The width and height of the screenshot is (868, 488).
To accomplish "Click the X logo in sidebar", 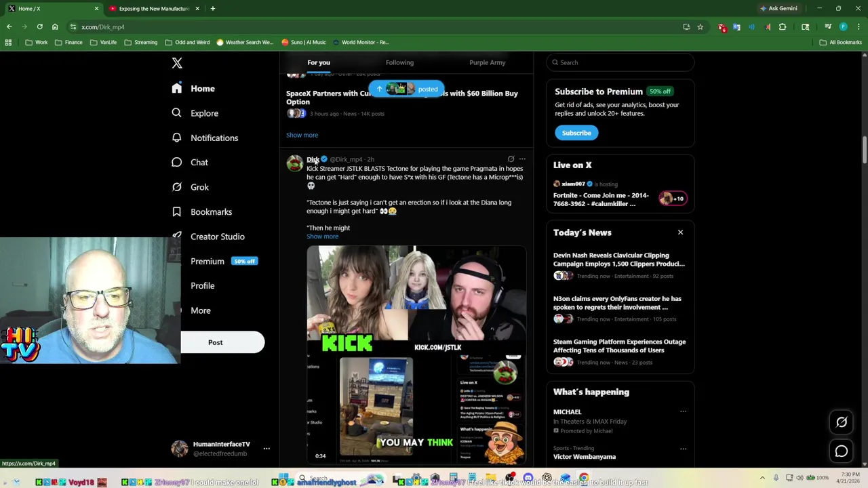I will (x=177, y=63).
